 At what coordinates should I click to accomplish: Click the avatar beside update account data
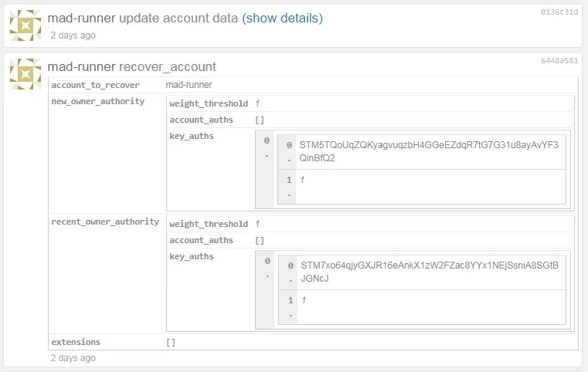point(25,25)
